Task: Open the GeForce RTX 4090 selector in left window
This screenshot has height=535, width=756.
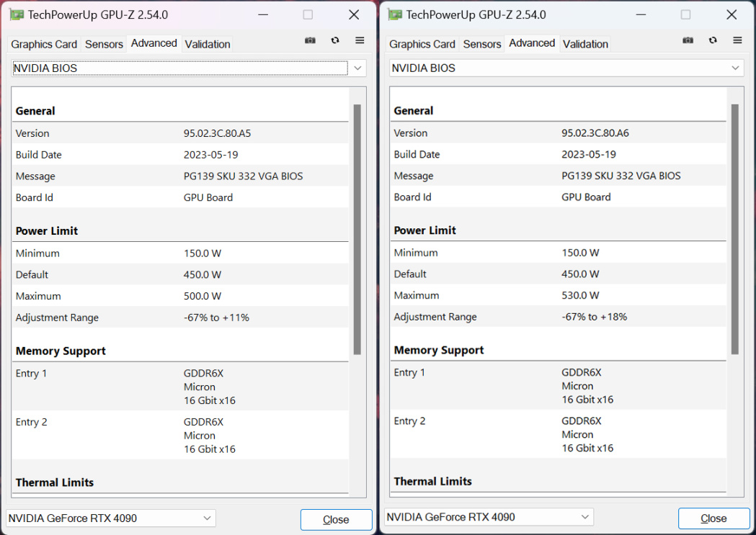Action: pyautogui.click(x=111, y=518)
